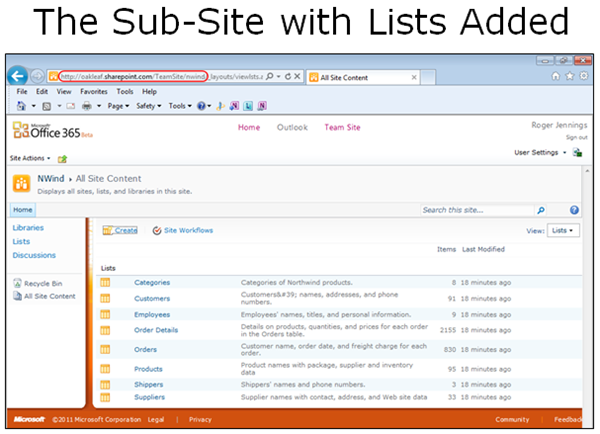Select the Home tab below the title

23,210
